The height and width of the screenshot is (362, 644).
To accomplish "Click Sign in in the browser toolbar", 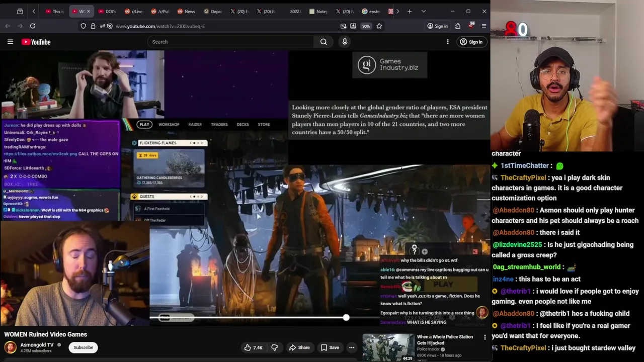I will pos(437,26).
